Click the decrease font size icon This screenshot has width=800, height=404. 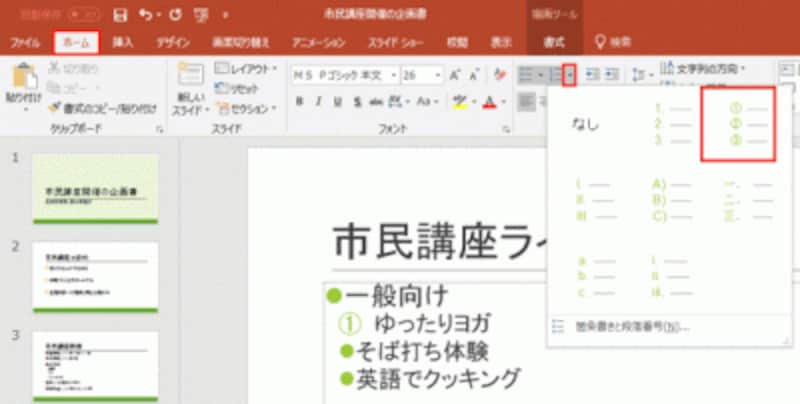(474, 75)
